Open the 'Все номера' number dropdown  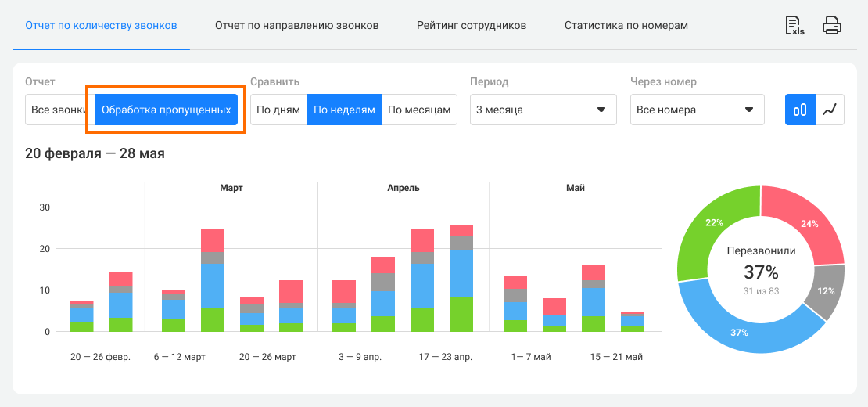pos(697,110)
